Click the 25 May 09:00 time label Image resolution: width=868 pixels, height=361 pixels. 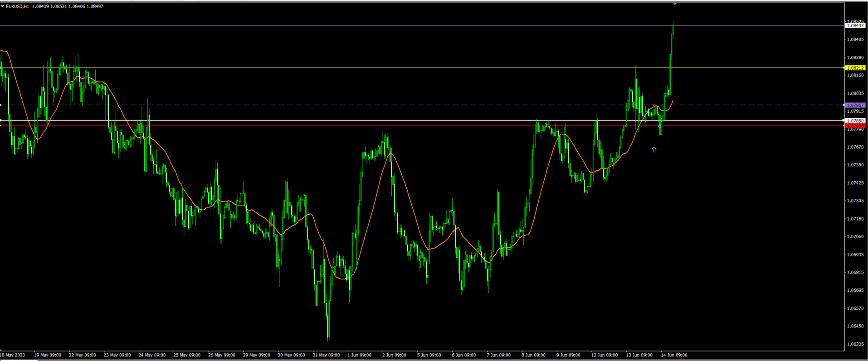pyautogui.click(x=186, y=355)
